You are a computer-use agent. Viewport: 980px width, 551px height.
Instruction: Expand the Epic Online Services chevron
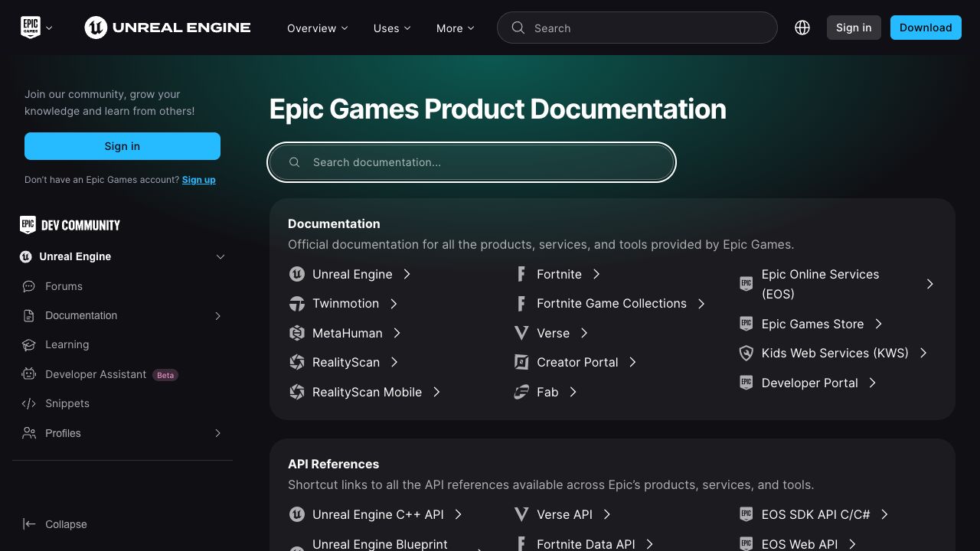[x=930, y=284]
